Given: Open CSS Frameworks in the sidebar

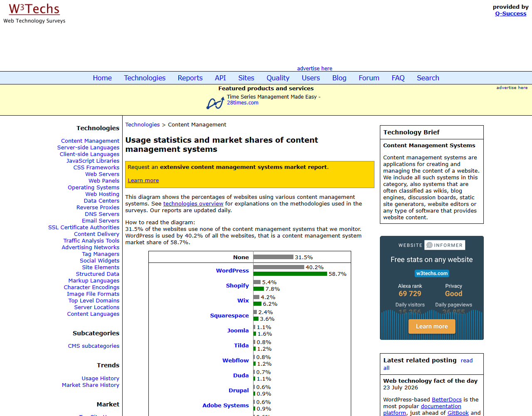Looking at the screenshot, I should [x=96, y=167].
